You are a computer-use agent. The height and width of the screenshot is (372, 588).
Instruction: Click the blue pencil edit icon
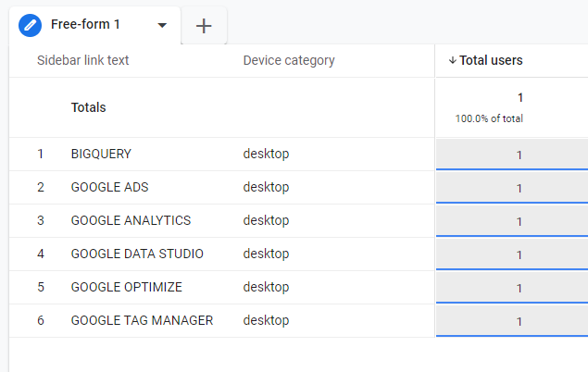[x=30, y=26]
